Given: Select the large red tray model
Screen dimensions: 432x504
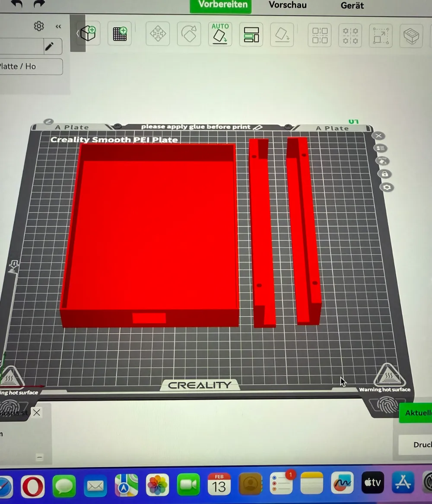Looking at the screenshot, I should pos(150,235).
